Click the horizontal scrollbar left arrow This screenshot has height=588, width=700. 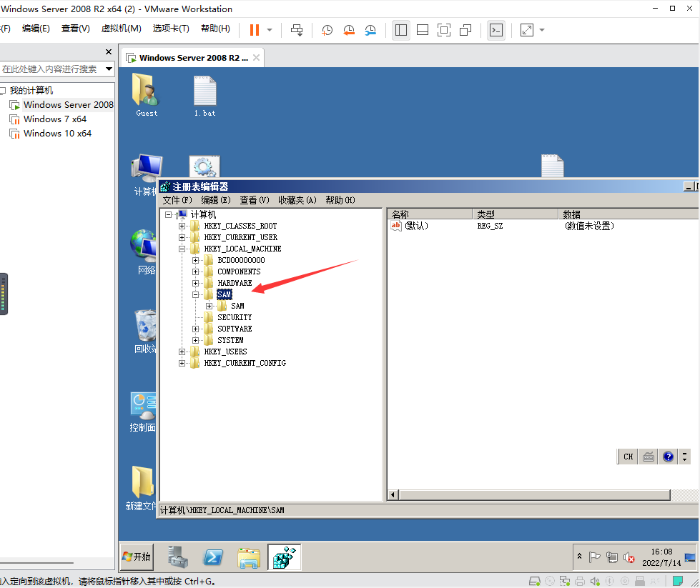click(x=393, y=494)
